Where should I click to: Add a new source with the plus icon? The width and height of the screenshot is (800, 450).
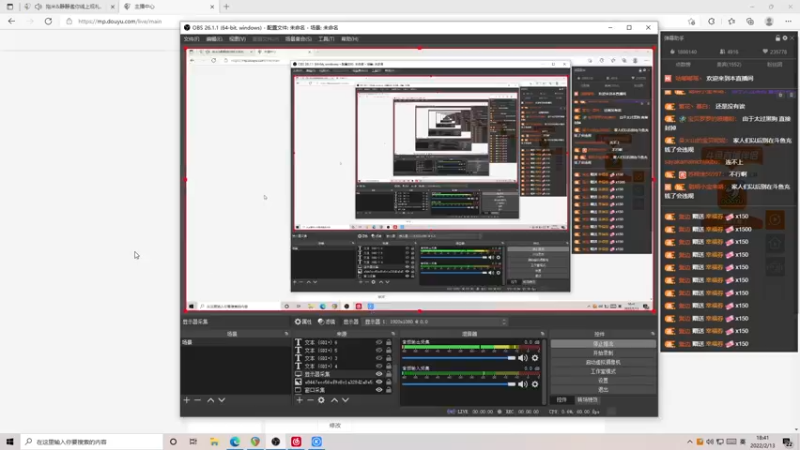299,401
